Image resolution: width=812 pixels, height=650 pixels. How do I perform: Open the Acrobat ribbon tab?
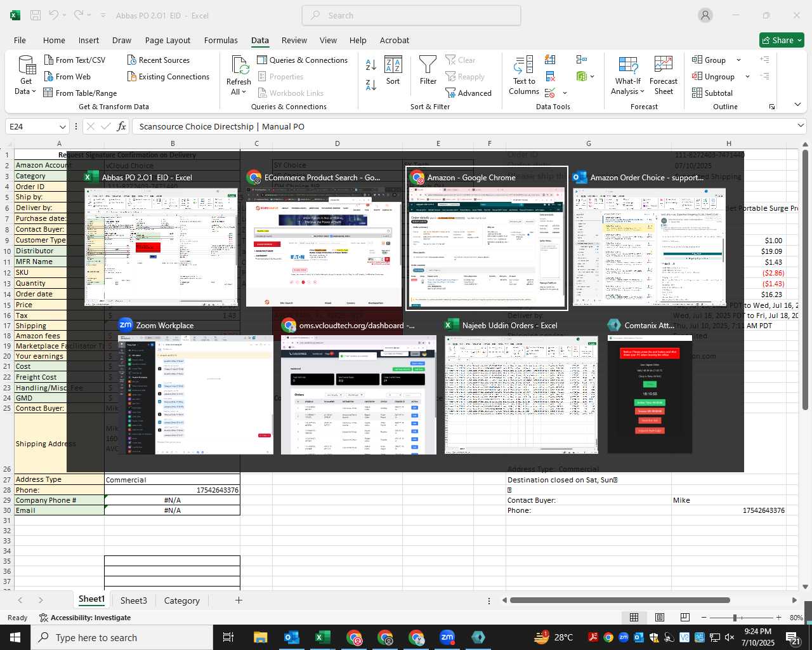pyautogui.click(x=395, y=40)
